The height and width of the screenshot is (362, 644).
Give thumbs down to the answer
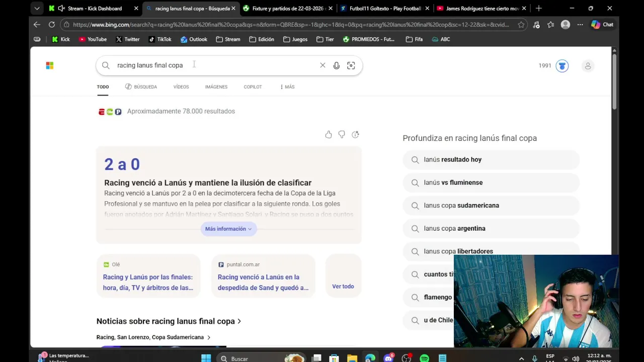coord(342,135)
